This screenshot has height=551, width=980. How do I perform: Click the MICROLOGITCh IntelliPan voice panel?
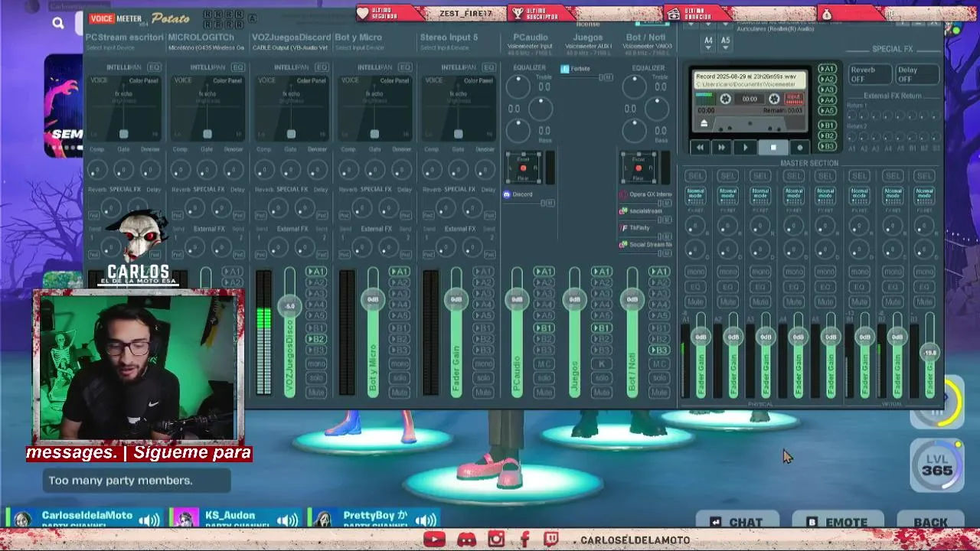pyautogui.click(x=207, y=108)
